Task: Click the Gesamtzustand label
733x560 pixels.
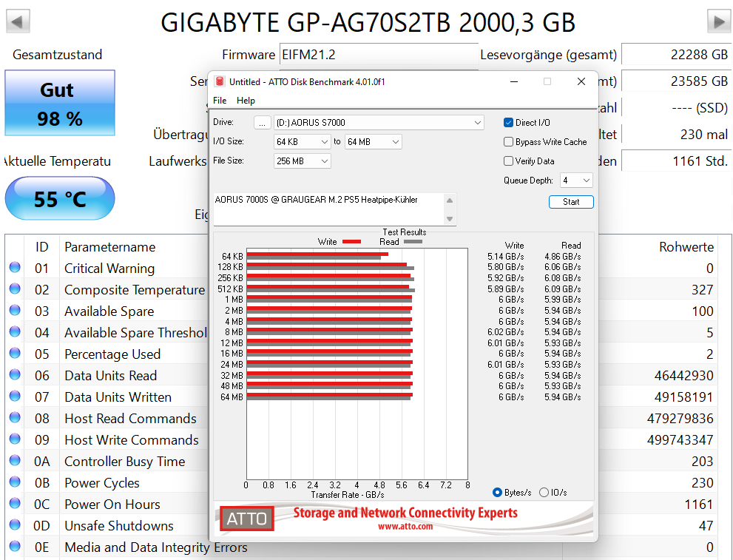Action: coord(57,55)
